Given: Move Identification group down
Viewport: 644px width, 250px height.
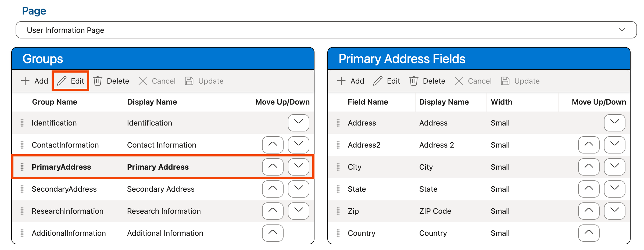Looking at the screenshot, I should tap(298, 123).
